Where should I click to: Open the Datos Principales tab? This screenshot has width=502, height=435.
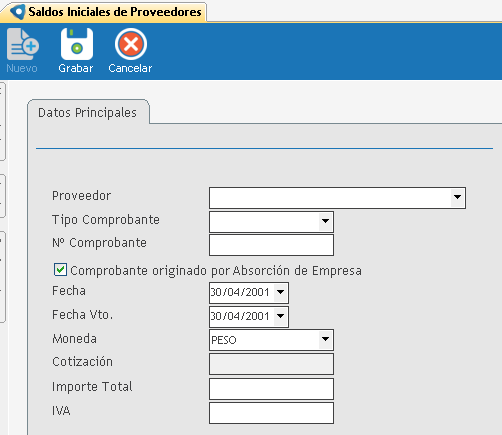click(88, 113)
